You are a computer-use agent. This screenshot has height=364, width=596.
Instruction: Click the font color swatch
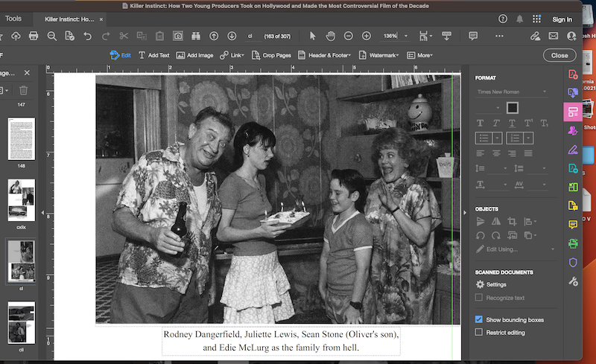click(x=512, y=108)
